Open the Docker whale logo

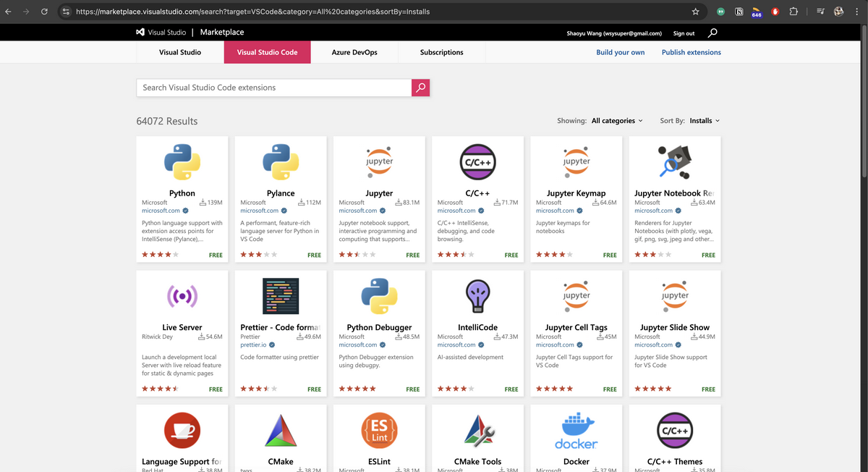[576, 430]
